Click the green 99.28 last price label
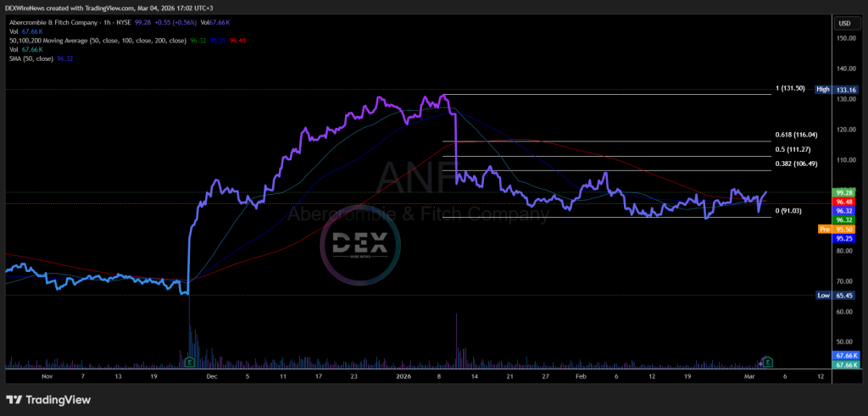Screen dimensions: 868x416 pos(845,192)
